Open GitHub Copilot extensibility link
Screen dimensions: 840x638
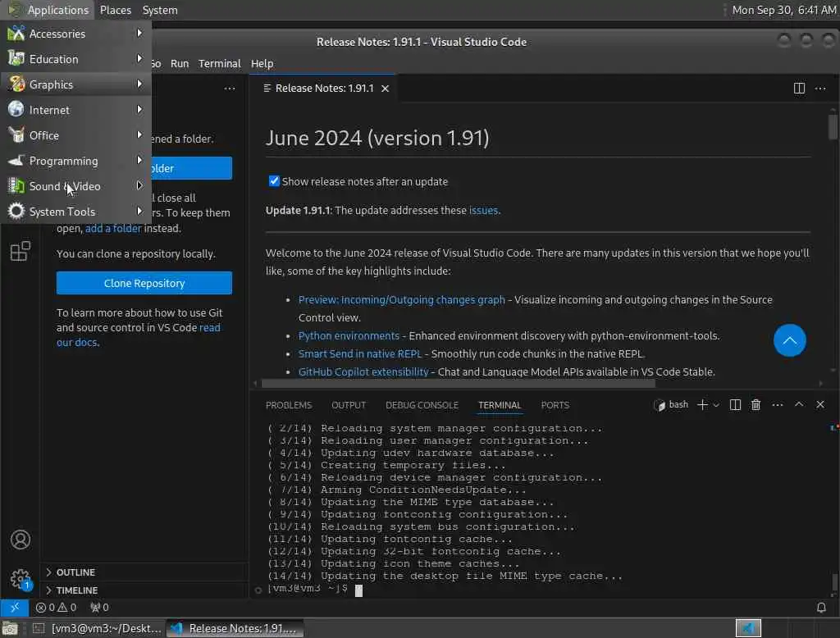363,371
